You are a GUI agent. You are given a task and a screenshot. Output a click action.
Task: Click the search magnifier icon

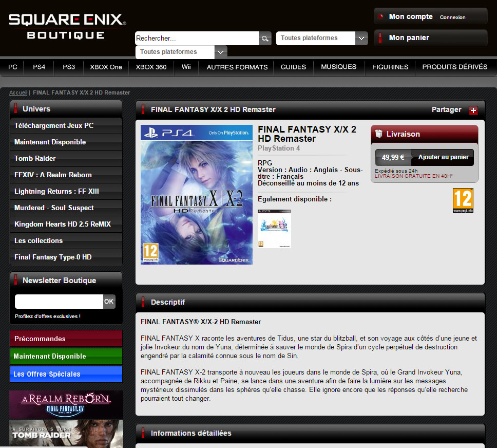click(x=265, y=39)
